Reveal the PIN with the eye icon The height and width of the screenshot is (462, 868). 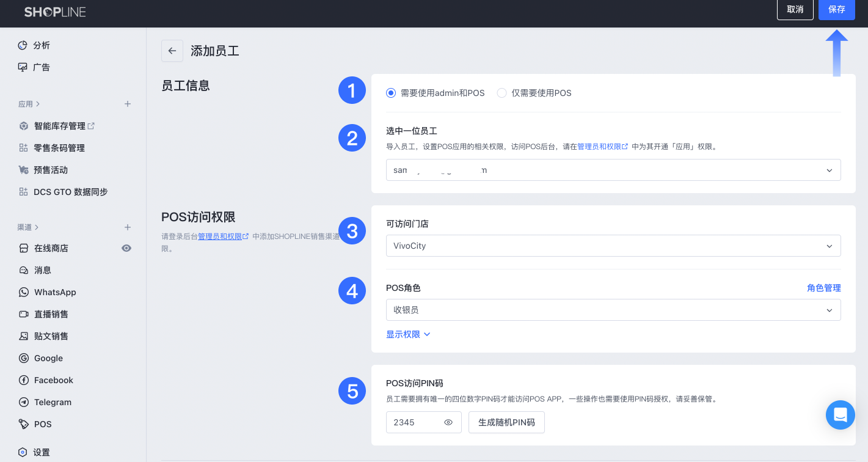point(448,422)
